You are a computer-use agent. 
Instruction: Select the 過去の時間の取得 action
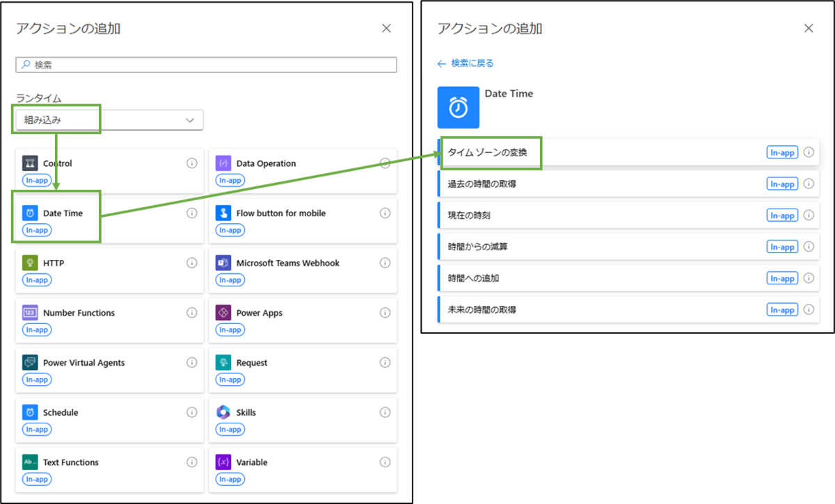click(x=628, y=184)
